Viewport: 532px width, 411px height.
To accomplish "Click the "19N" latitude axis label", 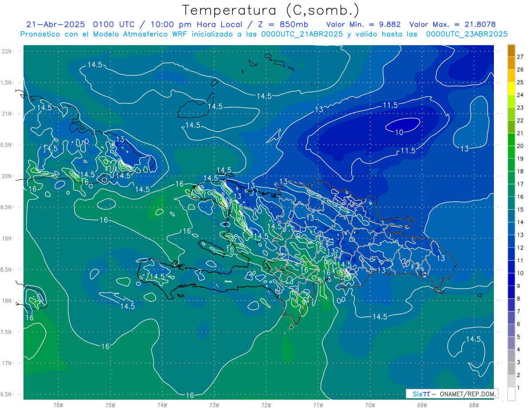I will [x=7, y=239].
